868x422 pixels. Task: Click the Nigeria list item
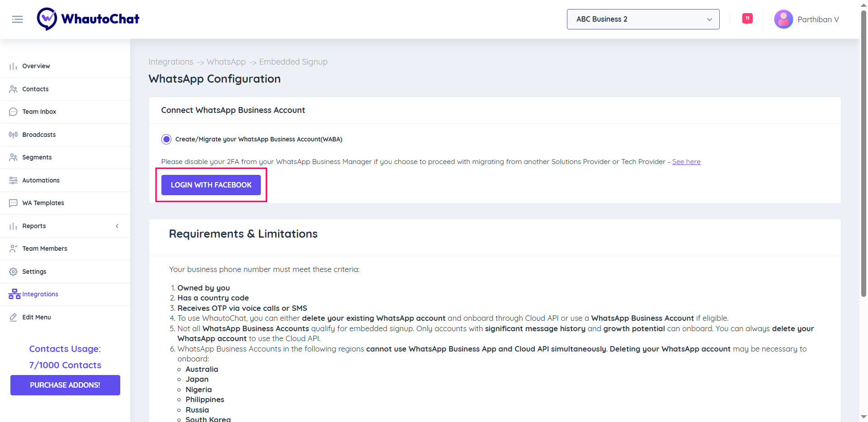(198, 389)
